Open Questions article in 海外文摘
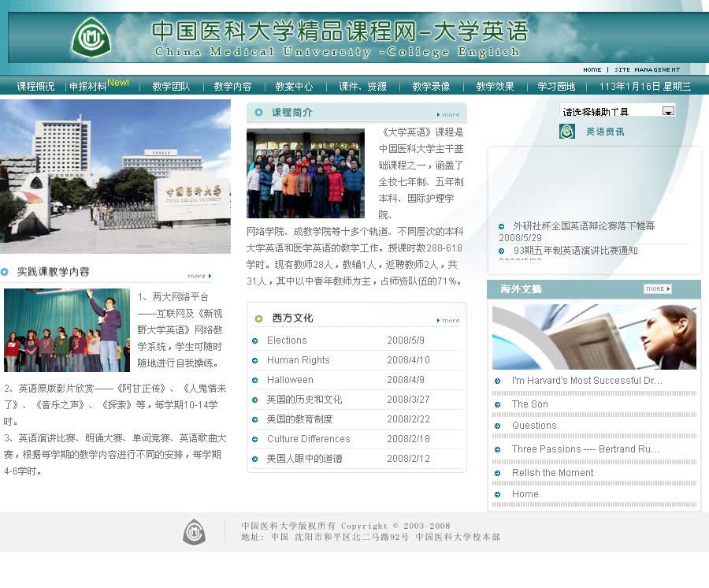The width and height of the screenshot is (709, 588). click(x=534, y=425)
